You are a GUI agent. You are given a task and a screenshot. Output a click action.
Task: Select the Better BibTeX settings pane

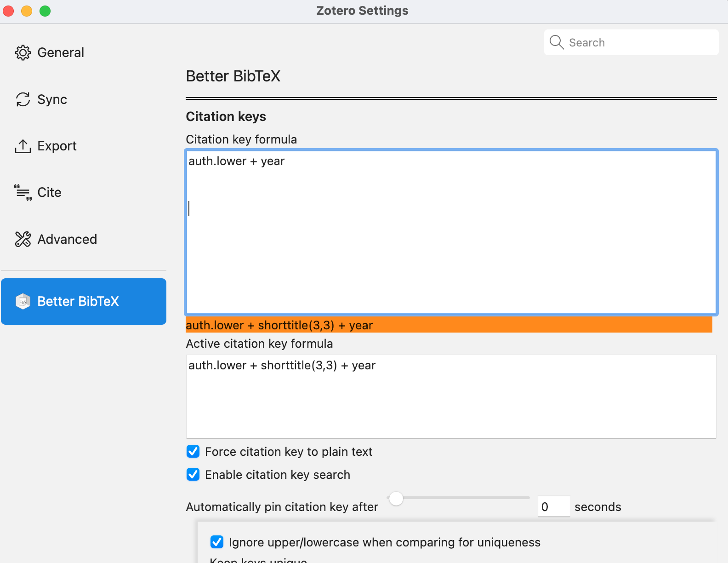(84, 301)
